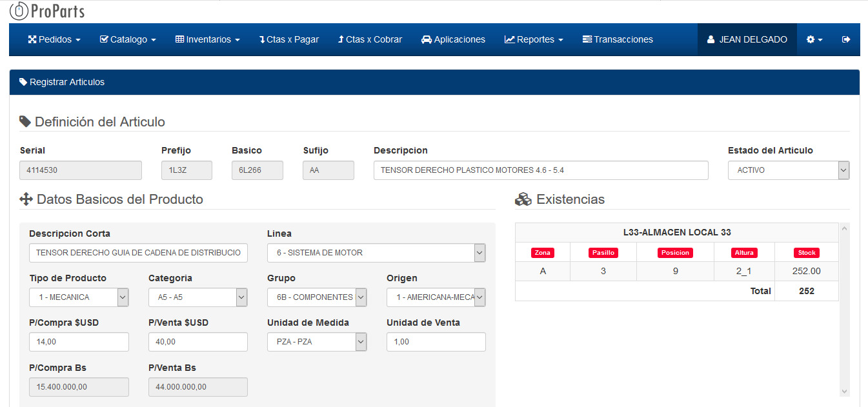868x407 pixels.
Task: Open the Tipo de Producto dropdown
Action: coord(79,297)
